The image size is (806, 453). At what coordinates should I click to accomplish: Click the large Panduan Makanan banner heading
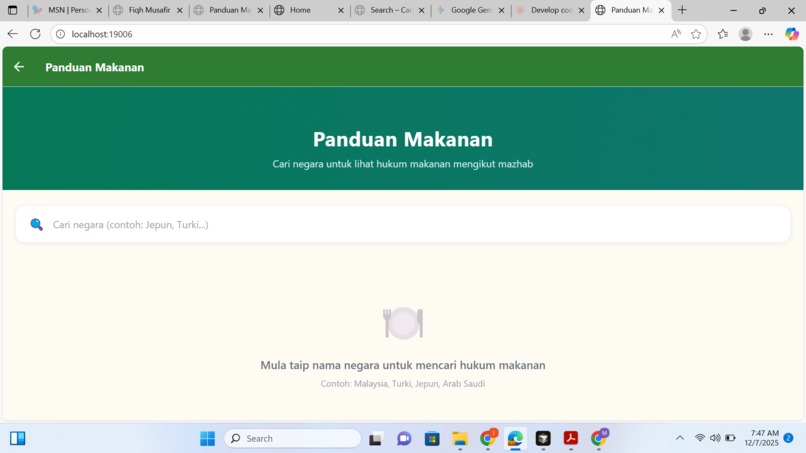coord(402,139)
